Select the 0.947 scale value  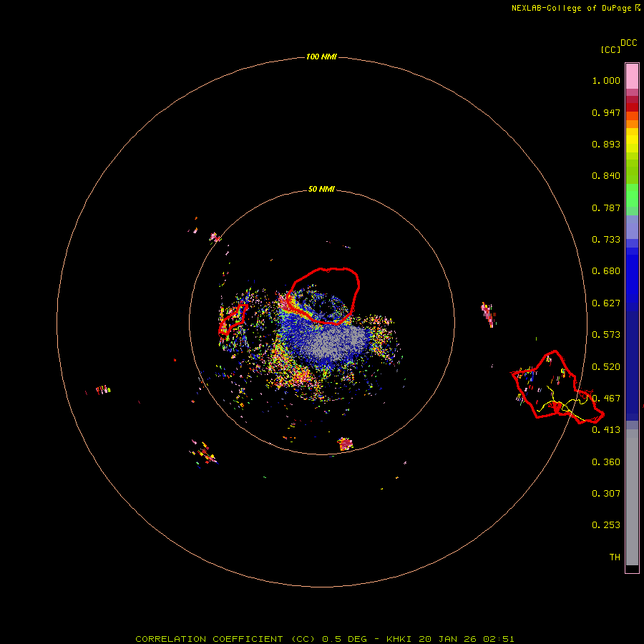tap(606, 112)
